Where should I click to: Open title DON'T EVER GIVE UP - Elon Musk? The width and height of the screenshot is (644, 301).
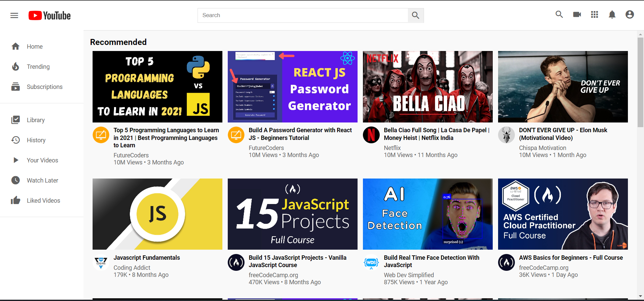pos(563,134)
